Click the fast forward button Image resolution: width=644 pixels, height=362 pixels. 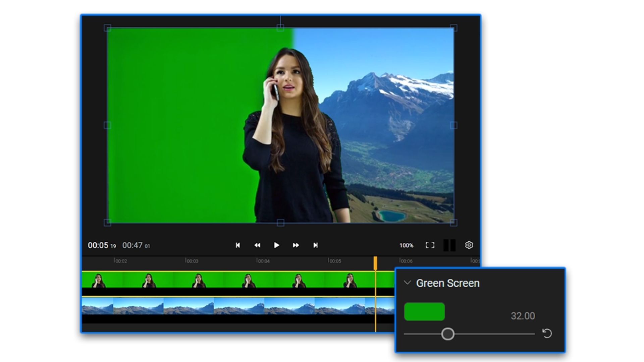(296, 245)
